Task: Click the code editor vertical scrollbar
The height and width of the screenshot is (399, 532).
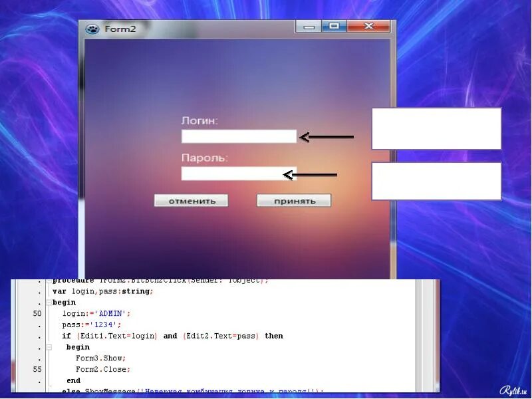Action: pyautogui.click(x=419, y=336)
